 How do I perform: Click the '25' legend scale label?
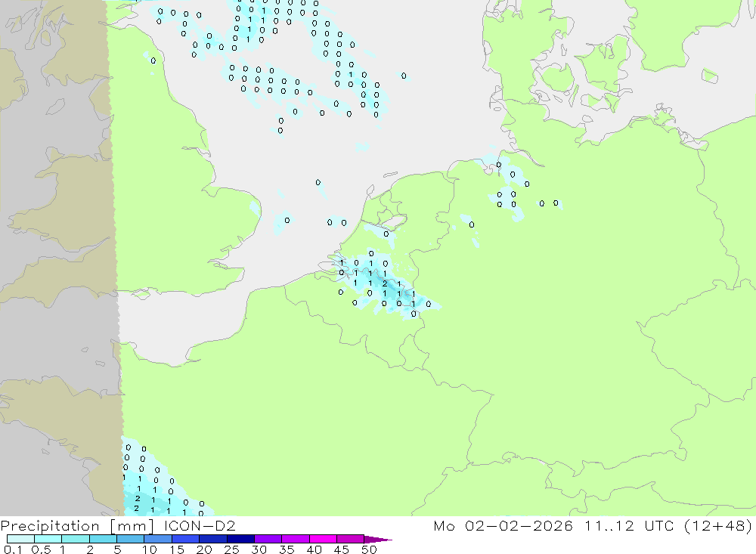(x=232, y=549)
